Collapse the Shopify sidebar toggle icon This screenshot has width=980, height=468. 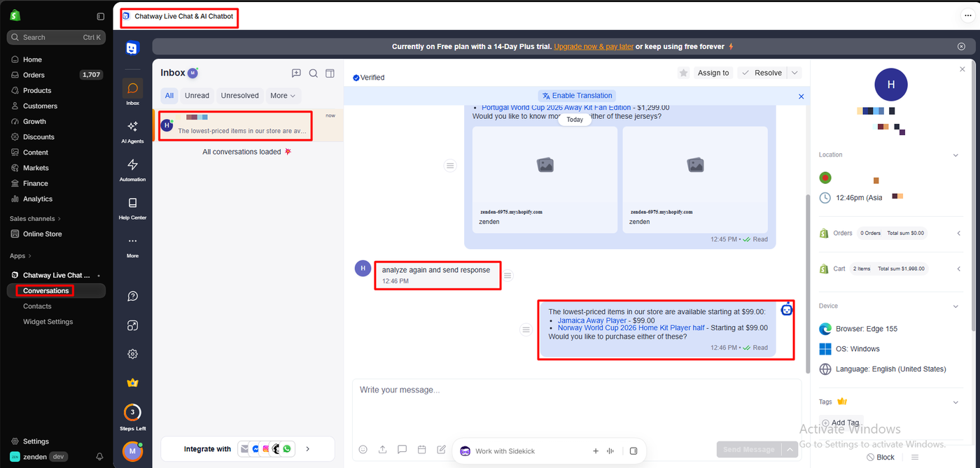pyautogui.click(x=101, y=16)
